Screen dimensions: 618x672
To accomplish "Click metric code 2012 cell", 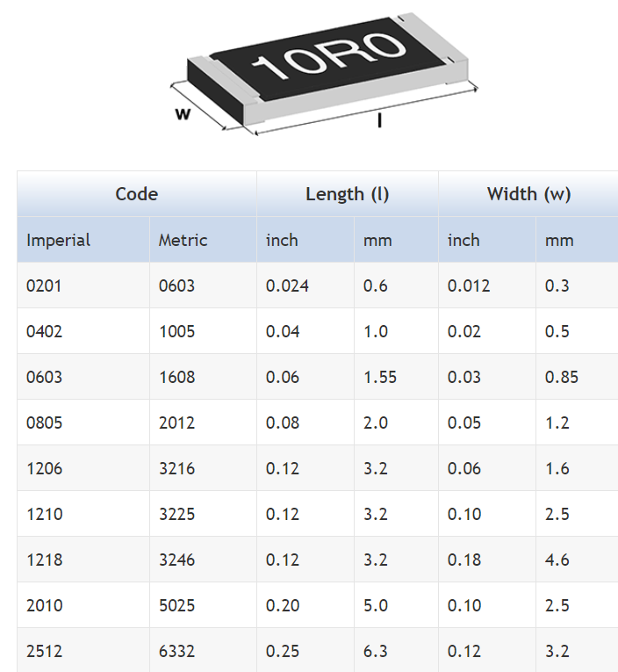I will coord(203,423).
